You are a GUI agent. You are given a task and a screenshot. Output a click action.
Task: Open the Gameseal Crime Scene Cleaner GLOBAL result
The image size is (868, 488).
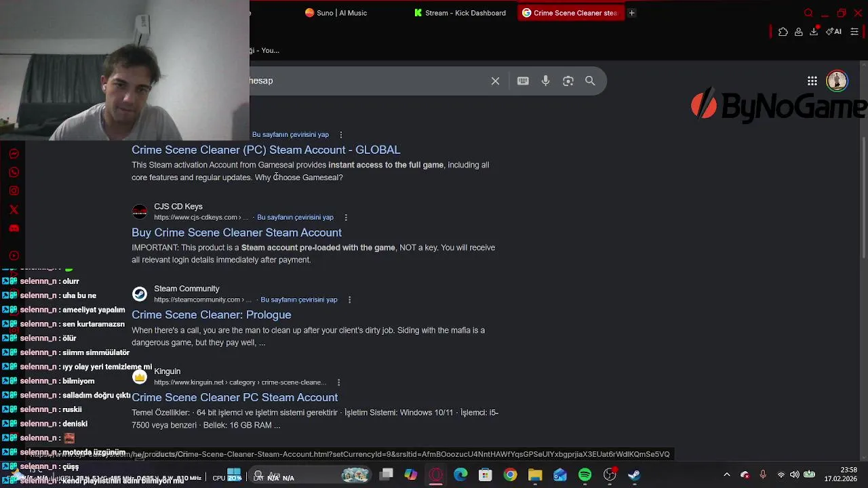coord(266,150)
